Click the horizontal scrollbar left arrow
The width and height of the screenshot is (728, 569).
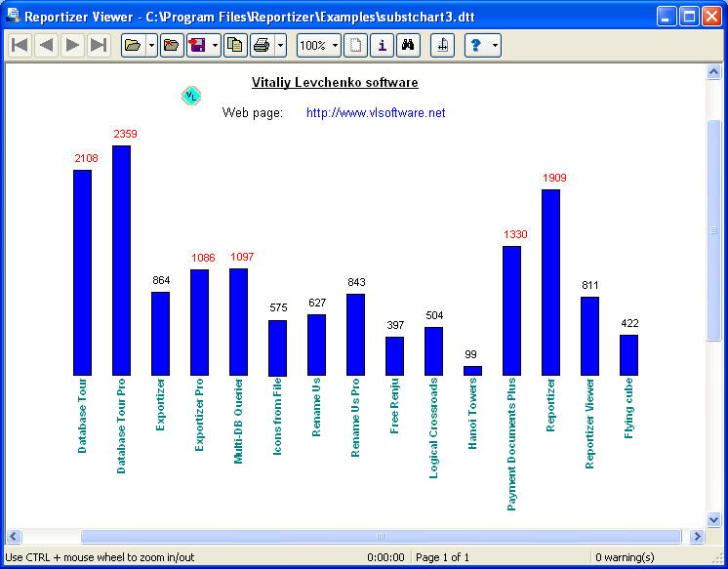click(x=14, y=537)
